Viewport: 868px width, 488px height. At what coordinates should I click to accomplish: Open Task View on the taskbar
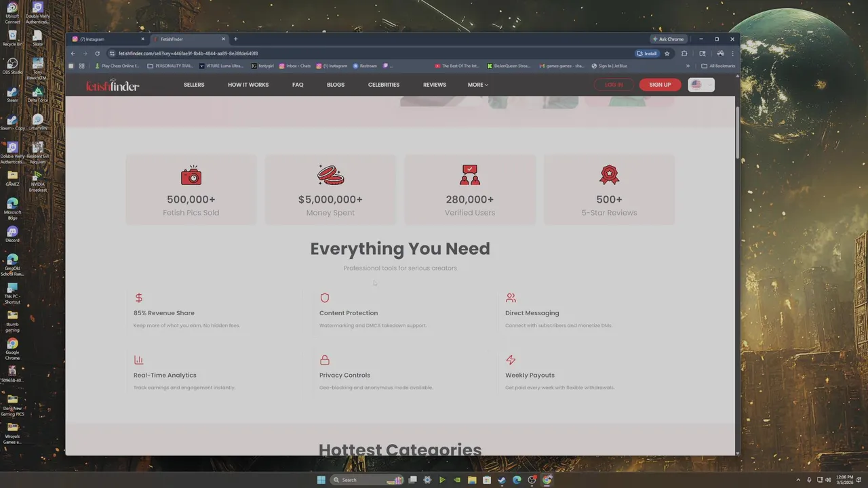click(x=412, y=480)
